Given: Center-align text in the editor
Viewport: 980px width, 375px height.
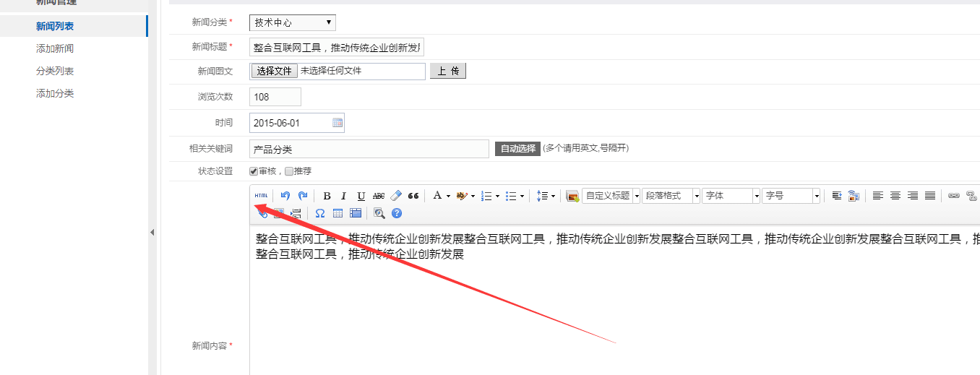Looking at the screenshot, I should (x=895, y=196).
